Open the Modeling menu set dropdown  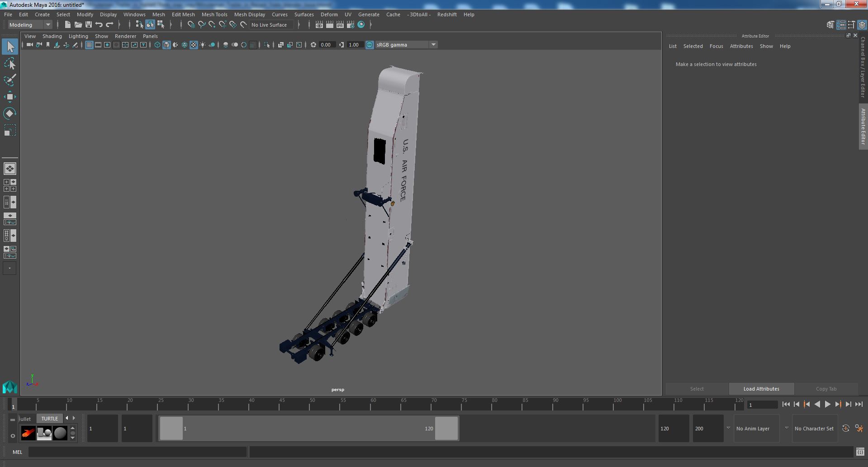tap(30, 25)
